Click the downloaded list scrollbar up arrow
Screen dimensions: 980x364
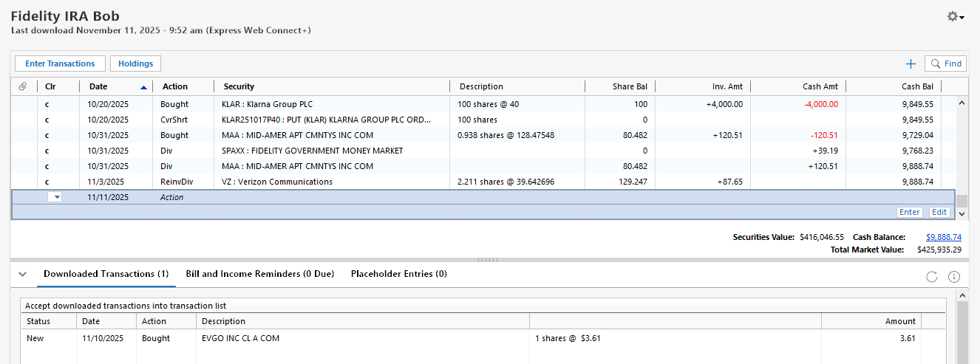click(962, 295)
